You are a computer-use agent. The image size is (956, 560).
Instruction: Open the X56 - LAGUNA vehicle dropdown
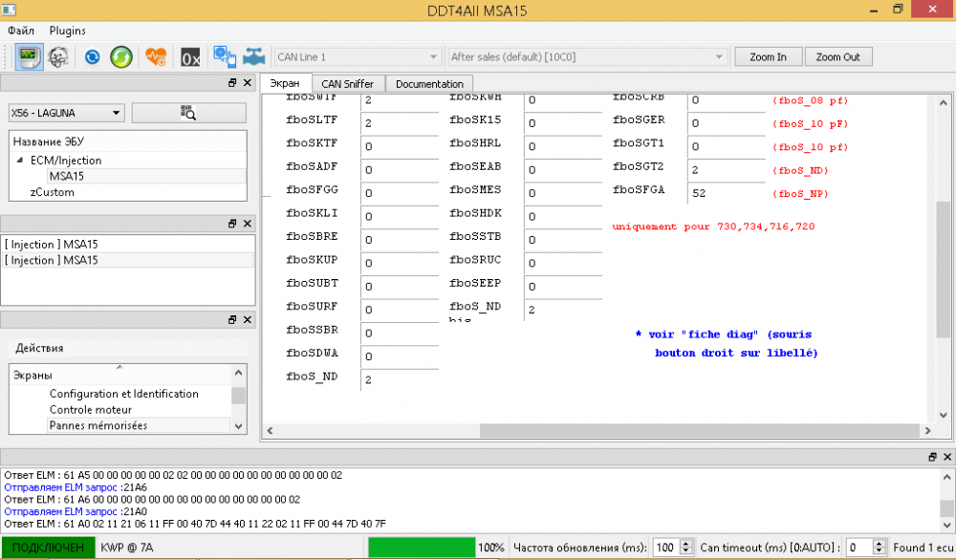point(67,113)
